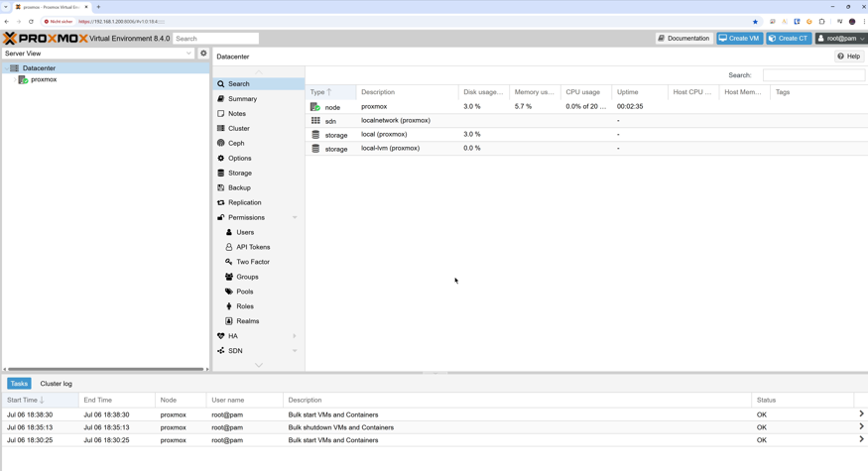This screenshot has height=471, width=868.
Task: Click the Create CT button
Action: coord(789,39)
